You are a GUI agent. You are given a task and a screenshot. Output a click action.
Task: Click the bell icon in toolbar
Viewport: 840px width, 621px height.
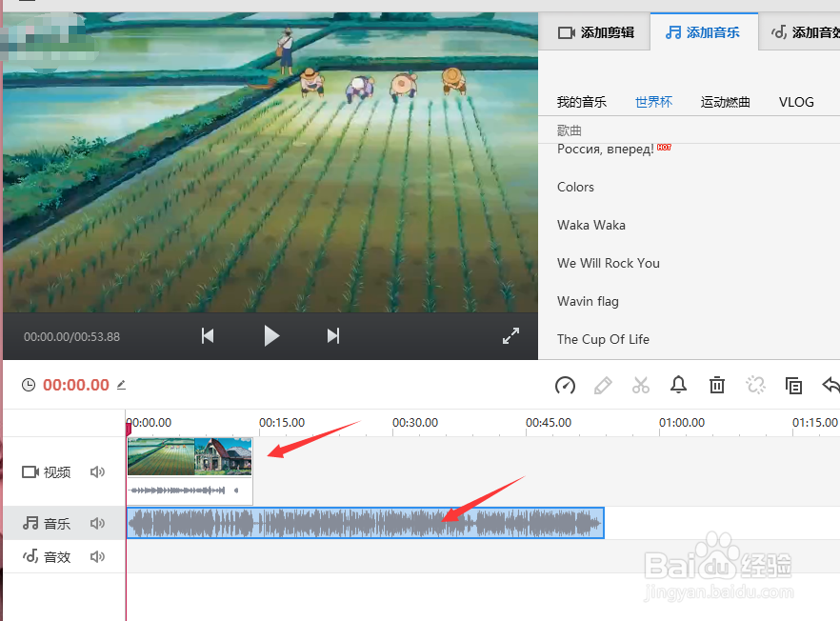tap(679, 385)
